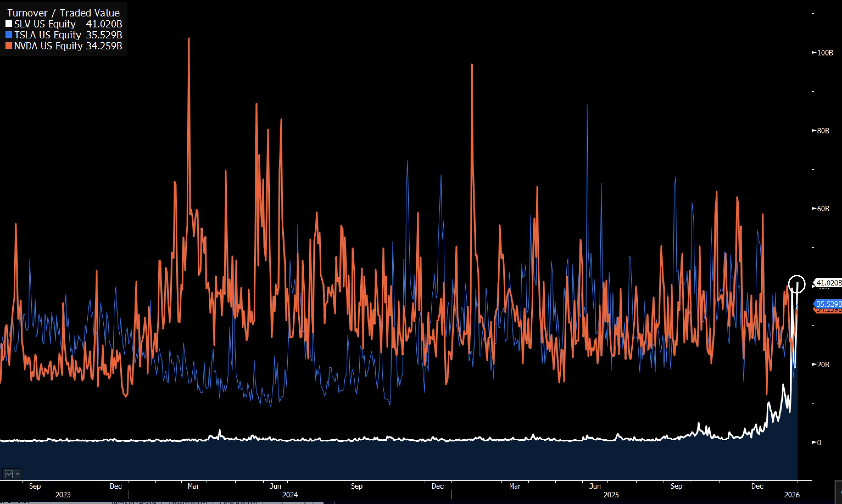Viewport: 842px width, 504px height.
Task: Select the NVDA US Equity legend label
Action: point(48,46)
